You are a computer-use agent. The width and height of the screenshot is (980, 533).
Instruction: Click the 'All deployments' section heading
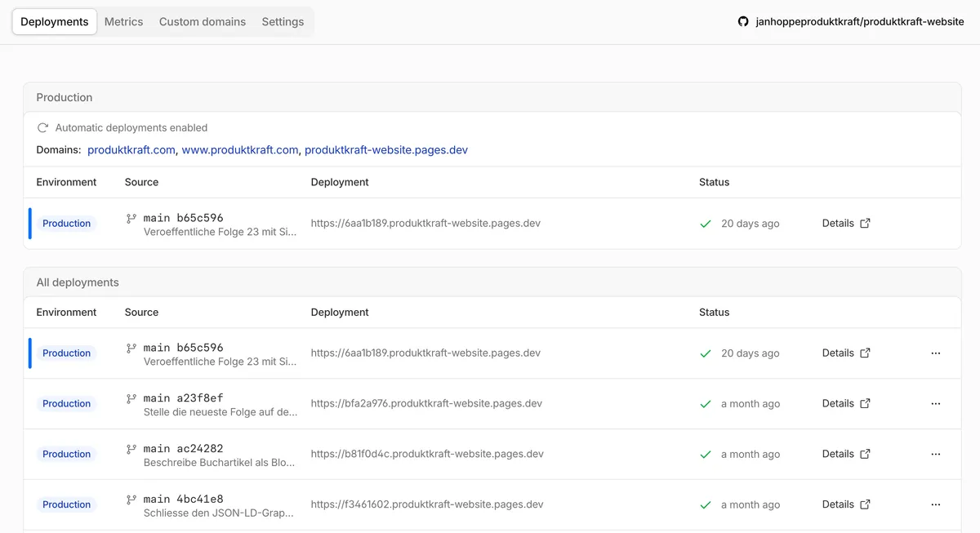coord(78,282)
